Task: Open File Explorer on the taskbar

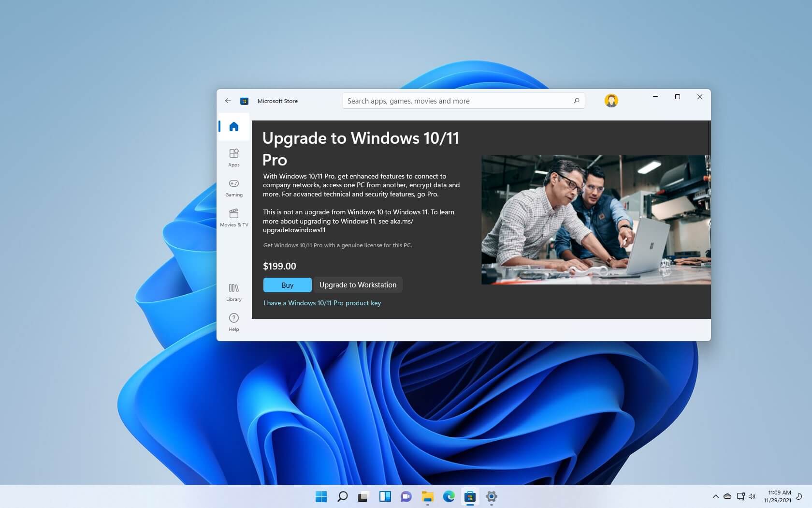Action: [427, 497]
